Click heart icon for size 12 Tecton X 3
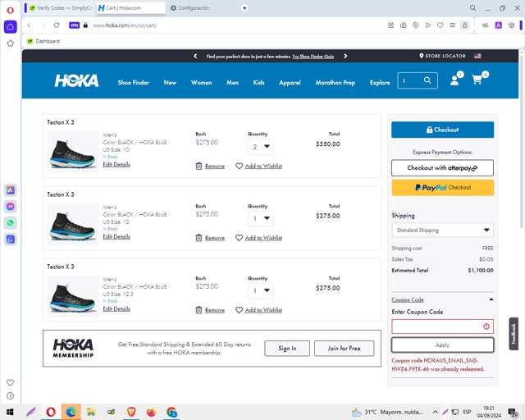 point(239,238)
